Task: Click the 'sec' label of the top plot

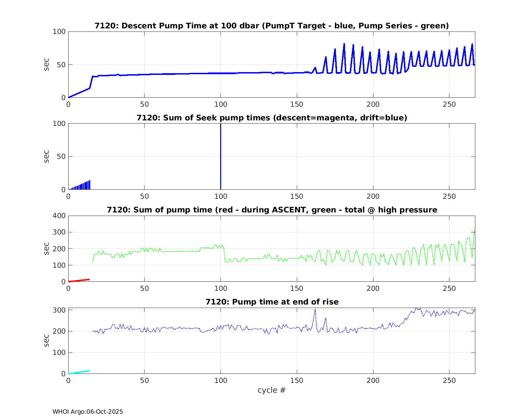Action: coord(46,64)
